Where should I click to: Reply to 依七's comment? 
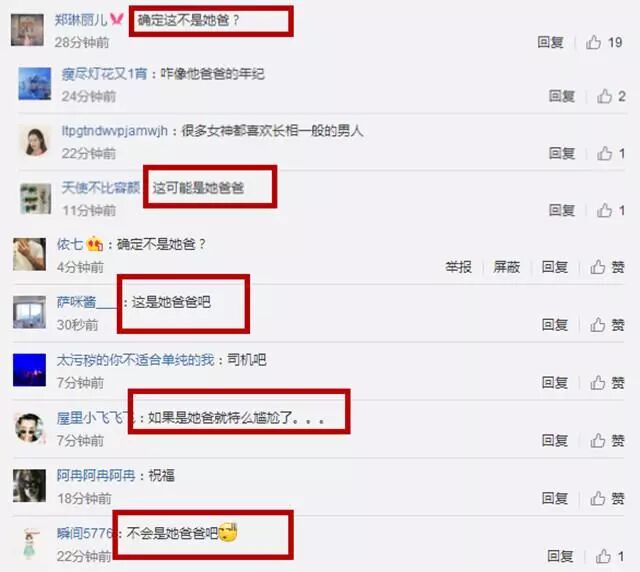point(554,267)
